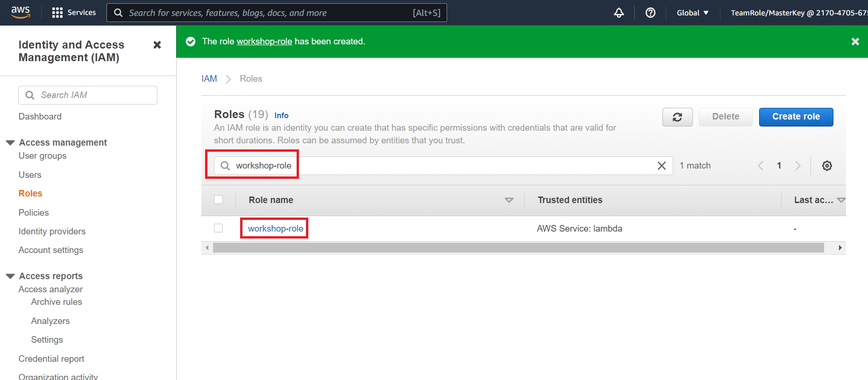Sort by Last activity column arrow
This screenshot has width=868, height=380.
tap(841, 200)
